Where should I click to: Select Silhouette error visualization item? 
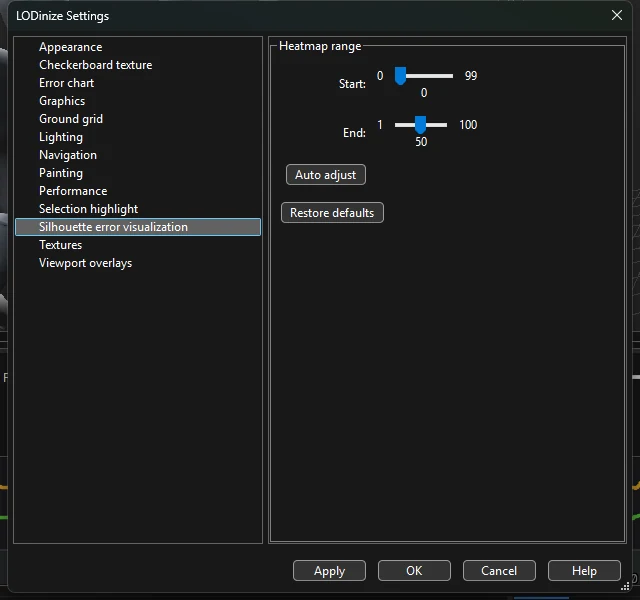(x=138, y=227)
